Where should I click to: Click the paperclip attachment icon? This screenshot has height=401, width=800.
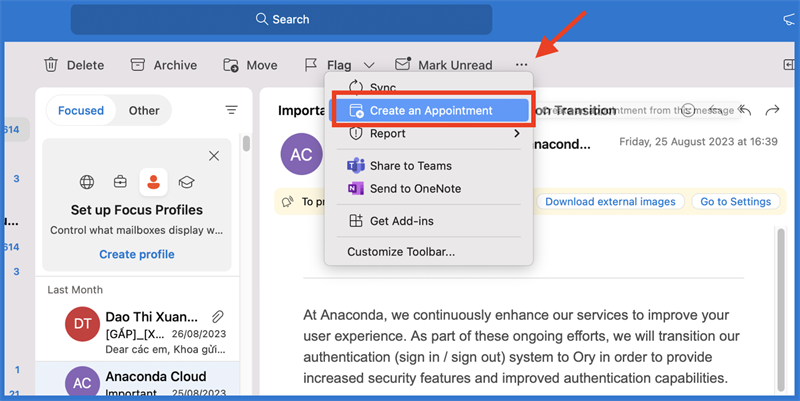tap(218, 317)
